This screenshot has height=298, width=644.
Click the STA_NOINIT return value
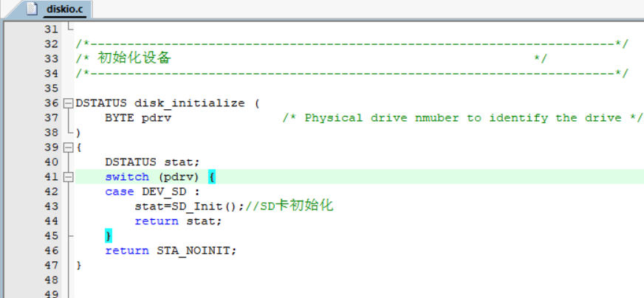196,251
